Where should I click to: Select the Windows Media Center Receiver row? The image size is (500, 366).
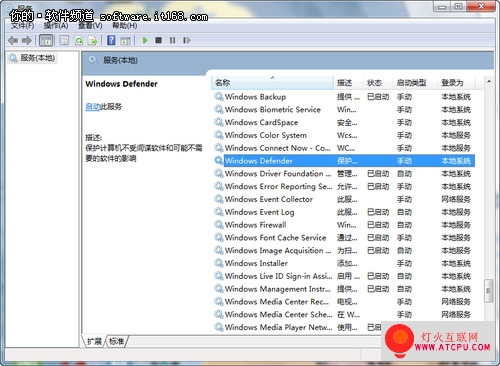coord(344,302)
